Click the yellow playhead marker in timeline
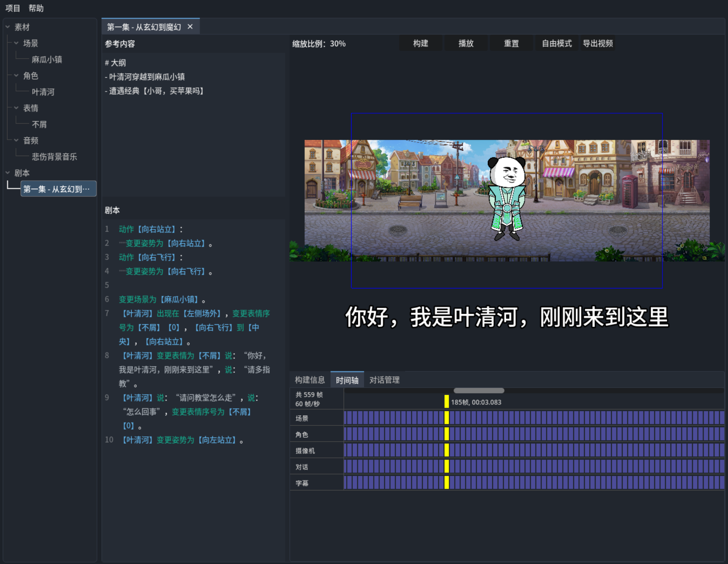This screenshot has width=728, height=564. 446,402
